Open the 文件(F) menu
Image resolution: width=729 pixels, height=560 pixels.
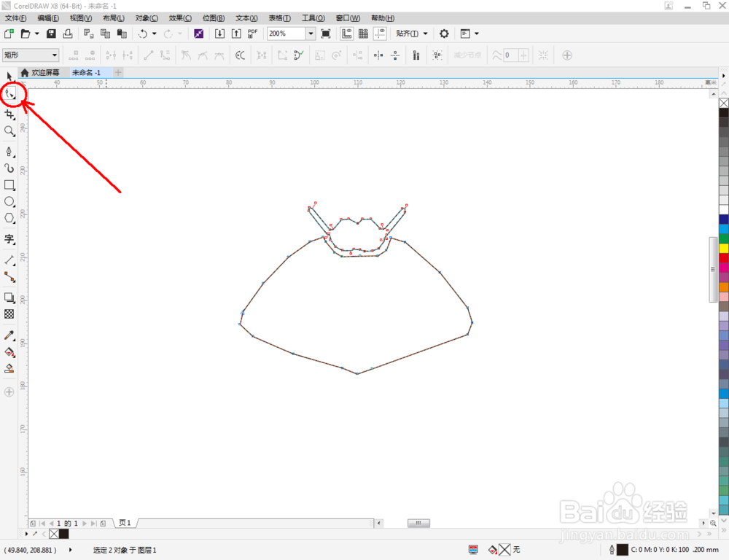16,18
